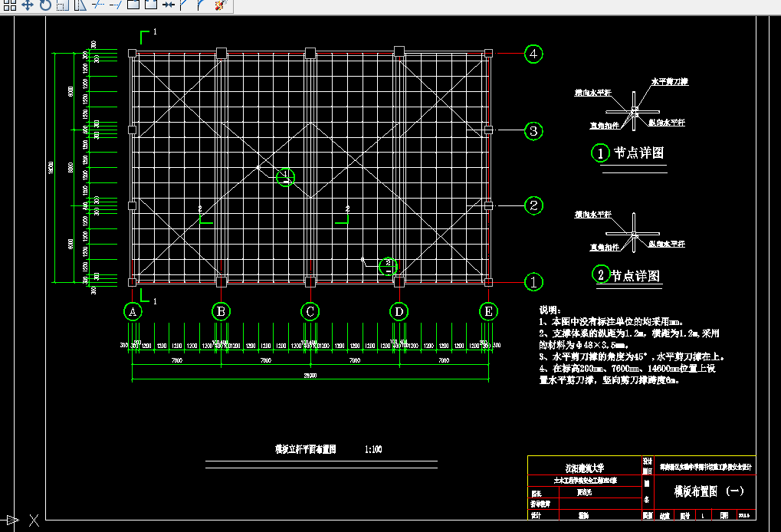Click the Break tool icon
781x532 pixels.
(150, 5)
